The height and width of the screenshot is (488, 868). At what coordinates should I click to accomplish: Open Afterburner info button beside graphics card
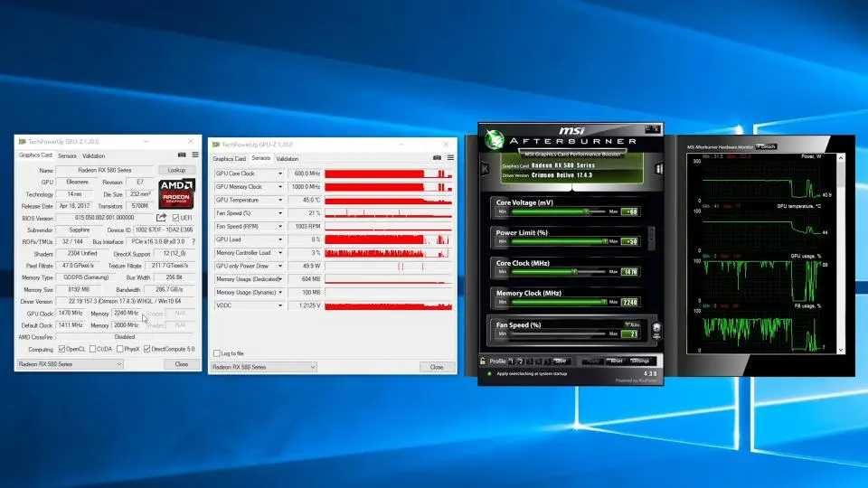659,169
